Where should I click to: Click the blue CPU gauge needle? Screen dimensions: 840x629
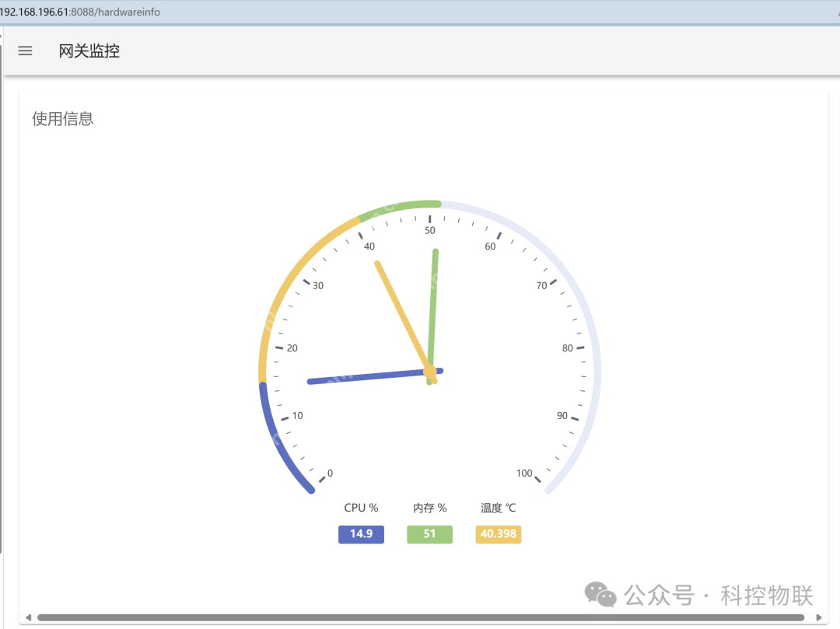click(358, 378)
